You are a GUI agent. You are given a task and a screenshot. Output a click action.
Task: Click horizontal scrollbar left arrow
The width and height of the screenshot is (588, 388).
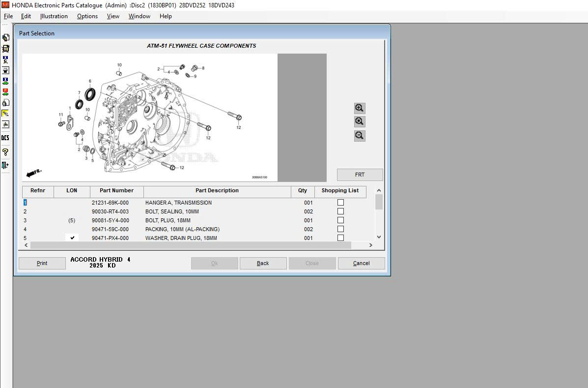pos(26,245)
